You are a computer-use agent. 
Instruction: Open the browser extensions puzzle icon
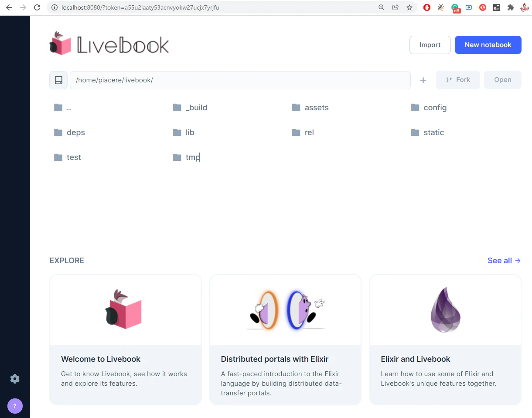pyautogui.click(x=511, y=7)
